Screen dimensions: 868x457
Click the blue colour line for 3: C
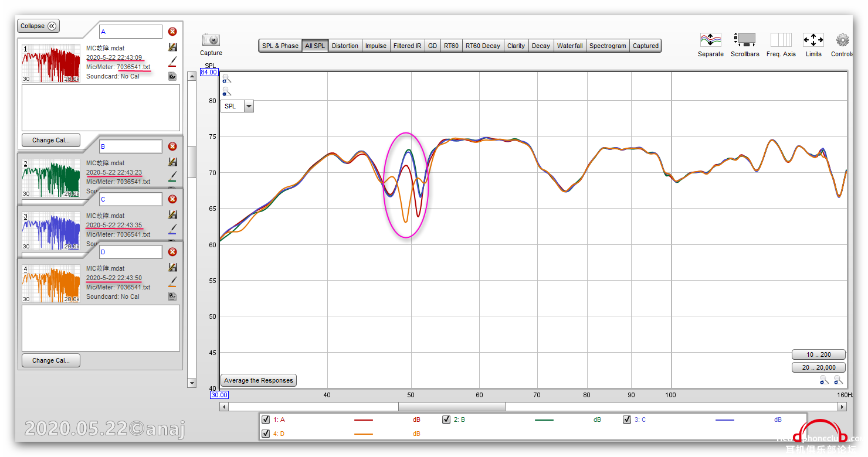click(725, 420)
